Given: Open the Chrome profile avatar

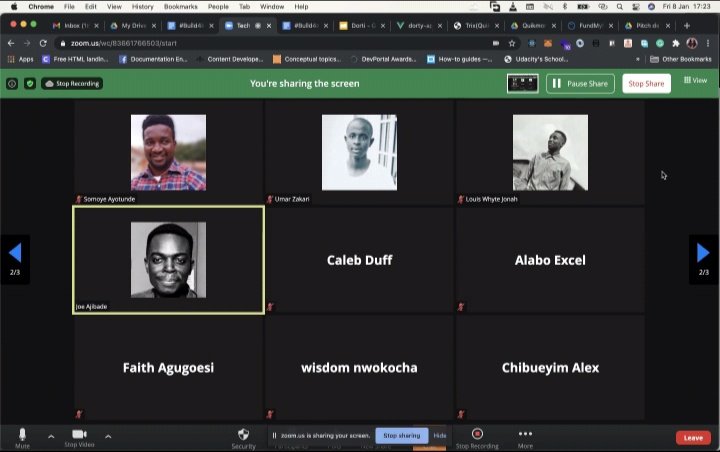Looking at the screenshot, I should point(692,43).
